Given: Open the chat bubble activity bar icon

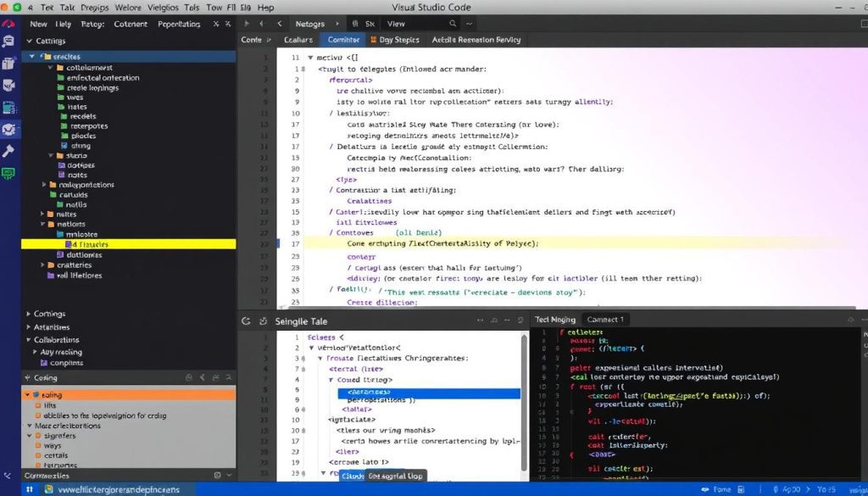Looking at the screenshot, I should click(8, 42).
